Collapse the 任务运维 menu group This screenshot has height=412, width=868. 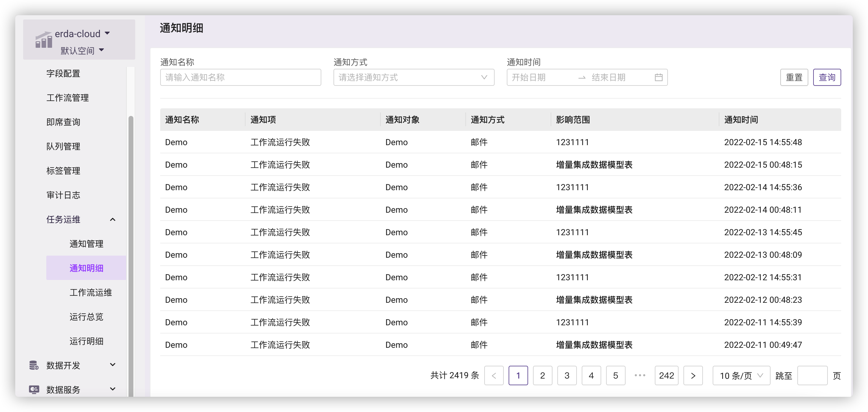pos(113,219)
